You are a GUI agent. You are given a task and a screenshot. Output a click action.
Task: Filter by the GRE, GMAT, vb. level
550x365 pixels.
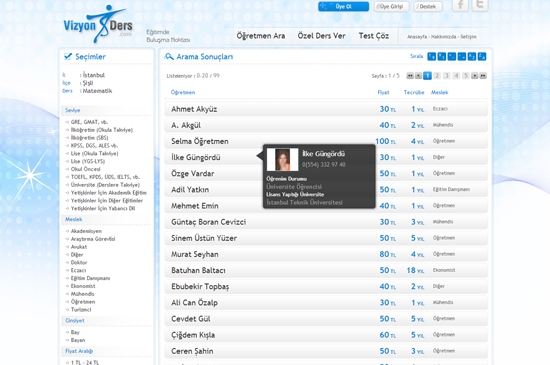point(89,122)
